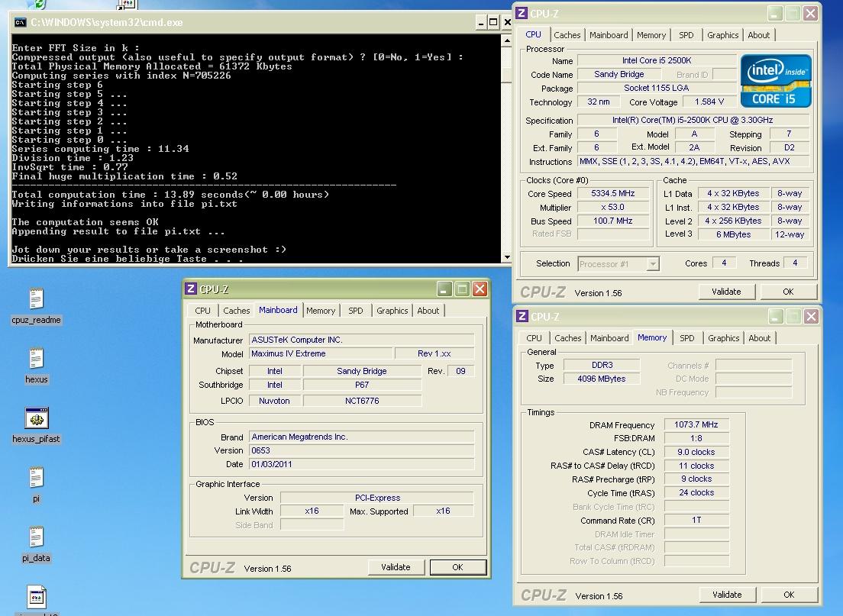
Task: Click the memory Size 4096 MBytes field
Action: (602, 379)
